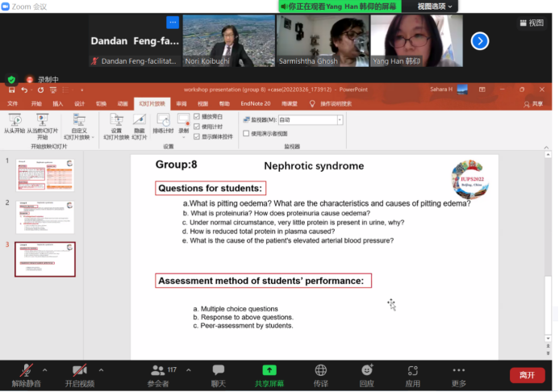The image size is (559, 392).
Task: Click the unmute microphone icon
Action: [x=27, y=371]
